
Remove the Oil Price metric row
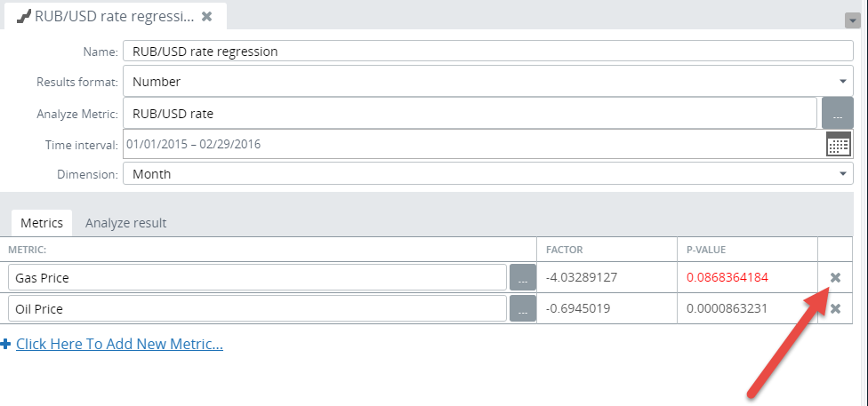pos(835,309)
